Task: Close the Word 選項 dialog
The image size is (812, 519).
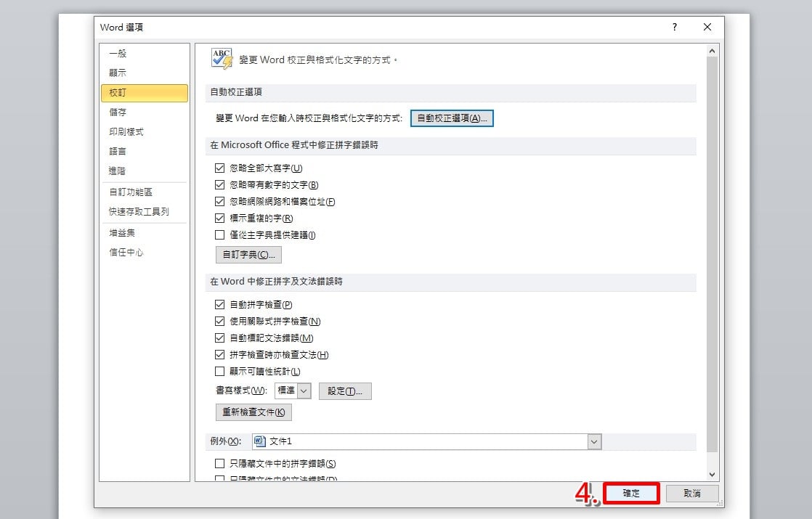Action: click(707, 27)
